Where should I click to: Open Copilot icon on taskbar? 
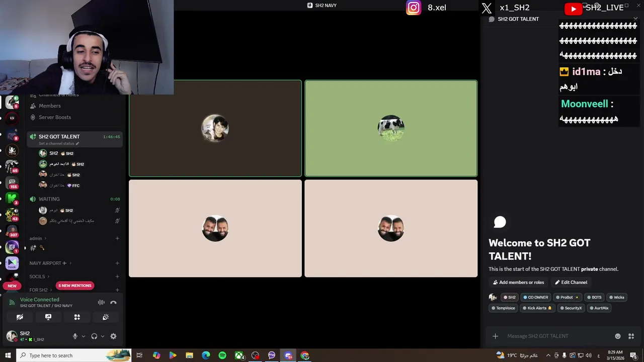point(156,355)
